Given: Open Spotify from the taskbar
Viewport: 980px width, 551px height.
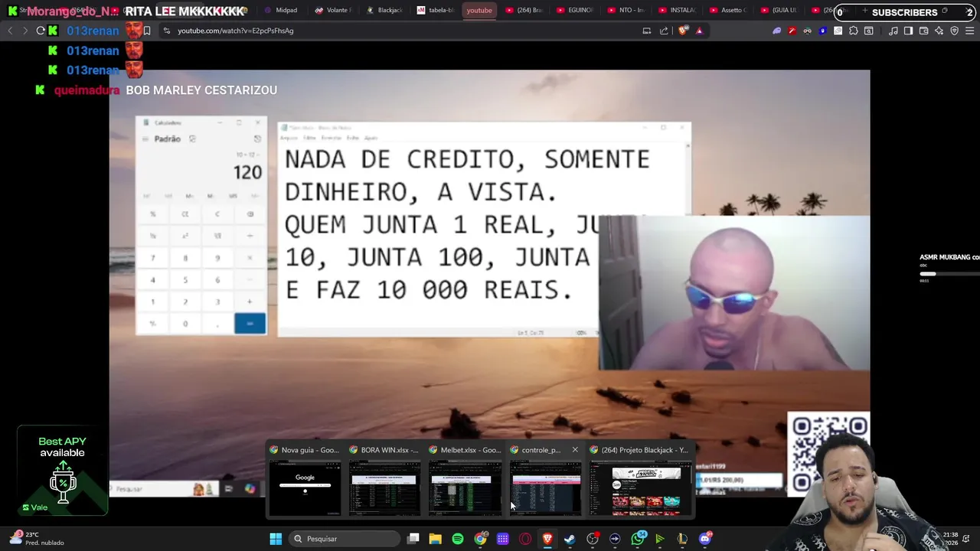Looking at the screenshot, I should coord(458,539).
